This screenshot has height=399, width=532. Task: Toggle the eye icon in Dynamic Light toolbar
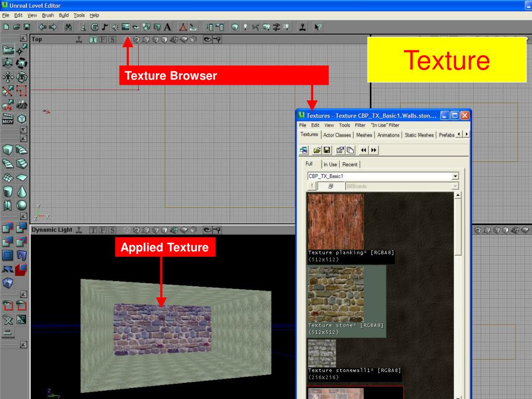coord(207,230)
